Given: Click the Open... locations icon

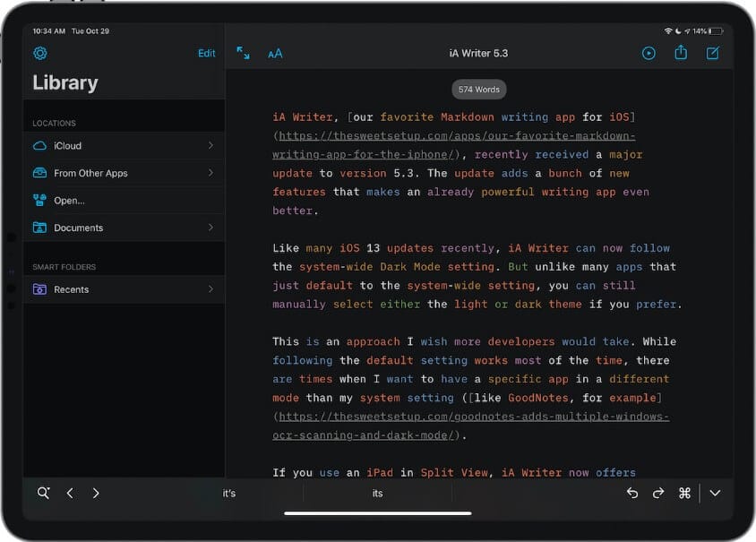Looking at the screenshot, I should tap(39, 200).
